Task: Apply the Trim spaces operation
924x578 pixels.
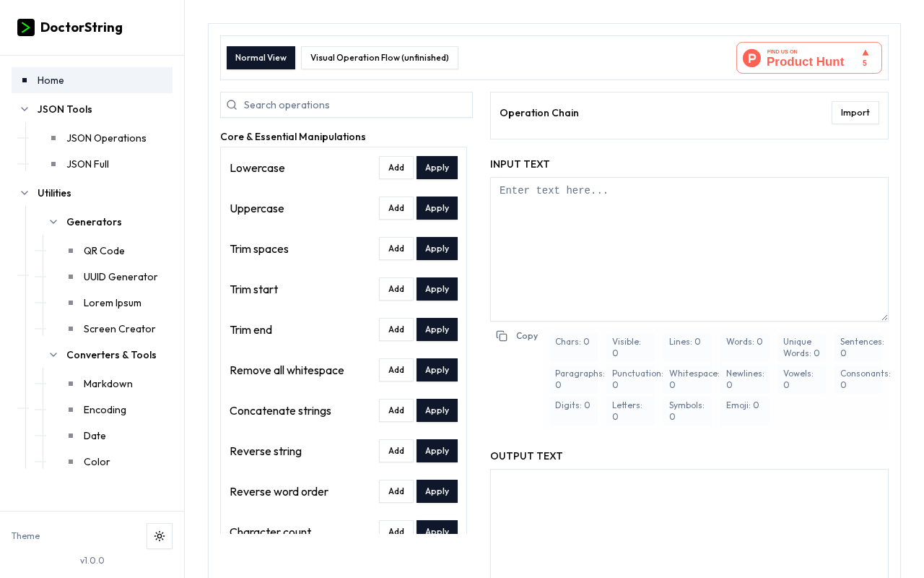Action: [437, 249]
